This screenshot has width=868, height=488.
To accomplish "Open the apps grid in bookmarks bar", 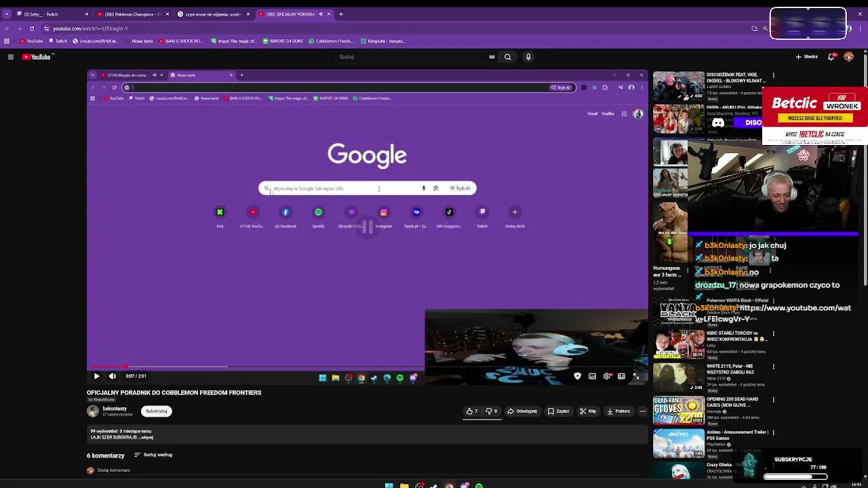I will [x=7, y=41].
